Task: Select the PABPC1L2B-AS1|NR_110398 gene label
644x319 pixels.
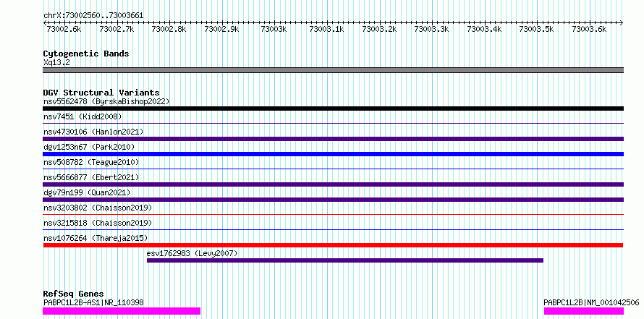Action: [x=93, y=302]
